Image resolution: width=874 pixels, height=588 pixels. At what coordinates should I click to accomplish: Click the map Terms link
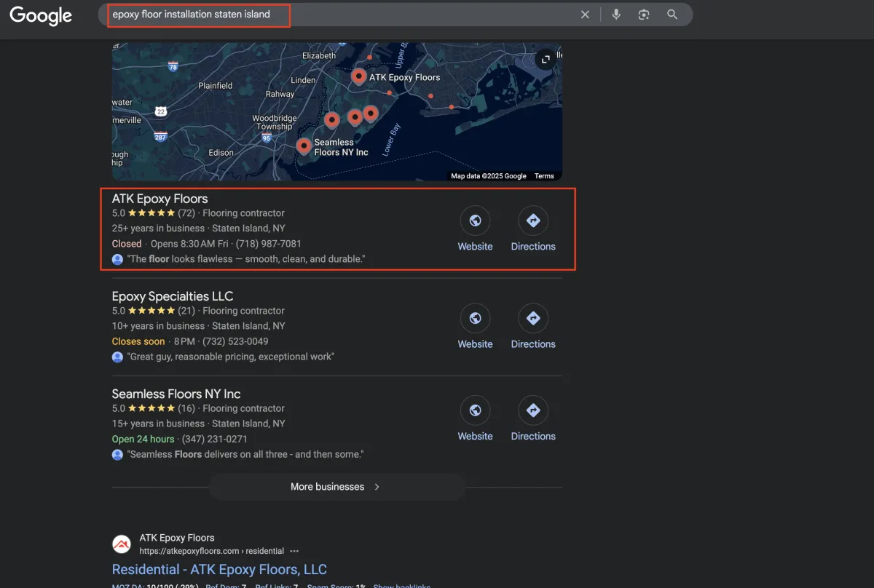coord(544,176)
